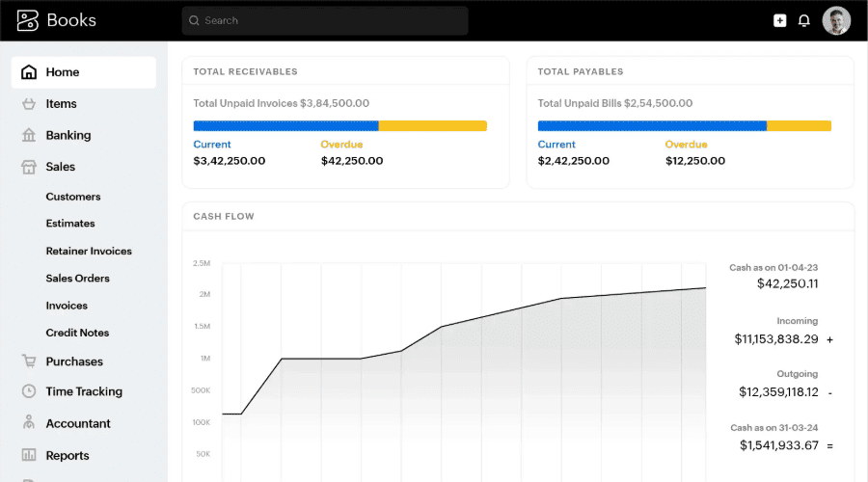Open Sales Orders page
Image resolution: width=868 pixels, height=482 pixels.
[x=78, y=279]
